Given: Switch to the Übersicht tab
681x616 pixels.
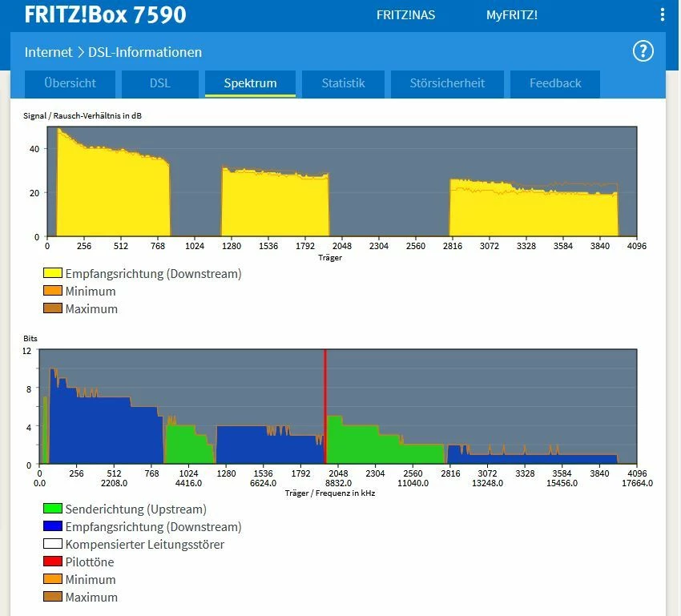Looking at the screenshot, I should 70,83.
